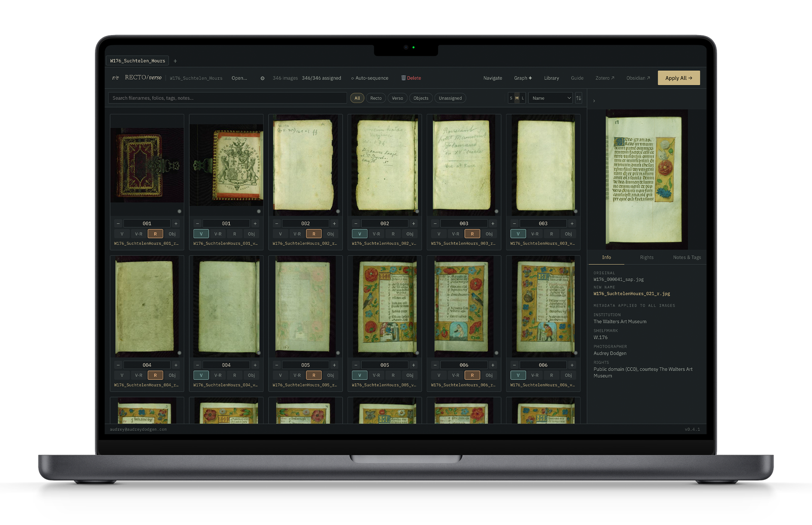The image size is (812, 525).
Task: Open the Zotero external link
Action: pyautogui.click(x=604, y=78)
